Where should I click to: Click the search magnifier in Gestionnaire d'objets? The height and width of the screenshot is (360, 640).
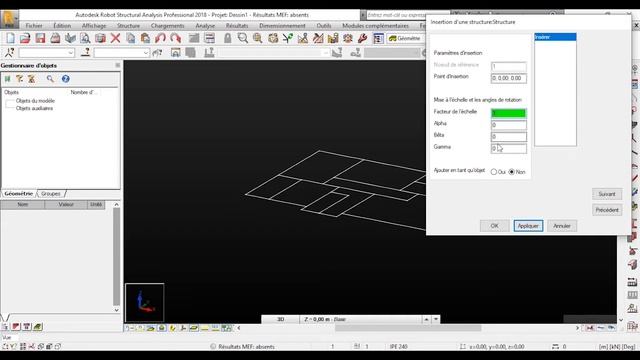pos(50,79)
